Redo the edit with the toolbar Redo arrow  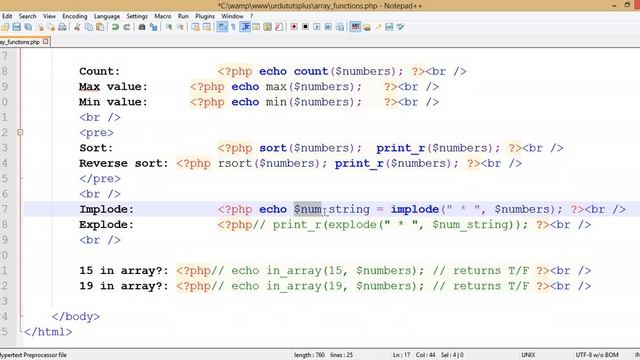(x=127, y=27)
